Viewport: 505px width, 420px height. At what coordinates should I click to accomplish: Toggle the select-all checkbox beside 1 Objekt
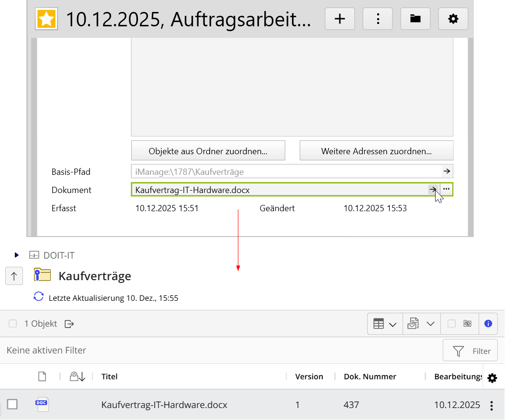point(12,324)
